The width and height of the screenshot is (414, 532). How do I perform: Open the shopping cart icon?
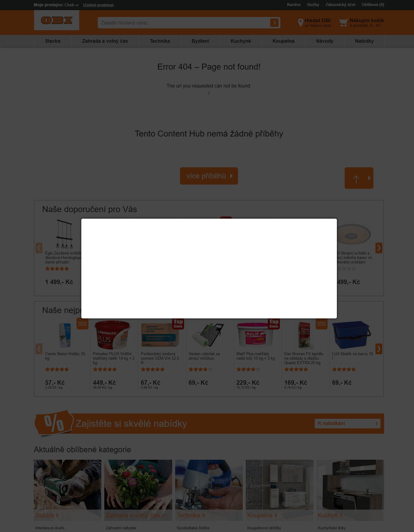(x=343, y=23)
